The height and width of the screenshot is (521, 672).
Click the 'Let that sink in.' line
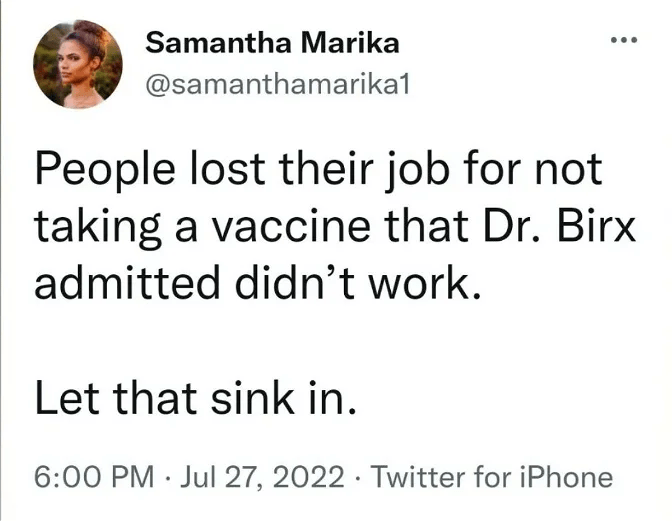pyautogui.click(x=195, y=400)
